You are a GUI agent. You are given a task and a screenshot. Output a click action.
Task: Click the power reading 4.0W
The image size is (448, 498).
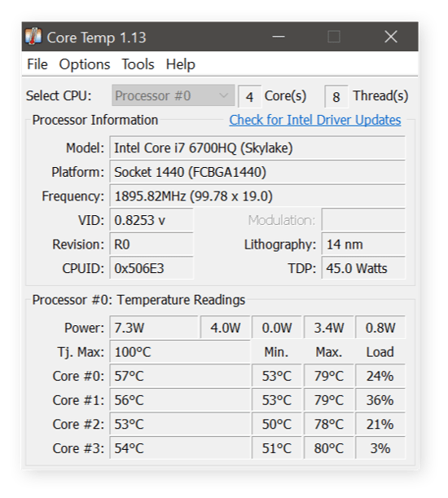(x=226, y=328)
